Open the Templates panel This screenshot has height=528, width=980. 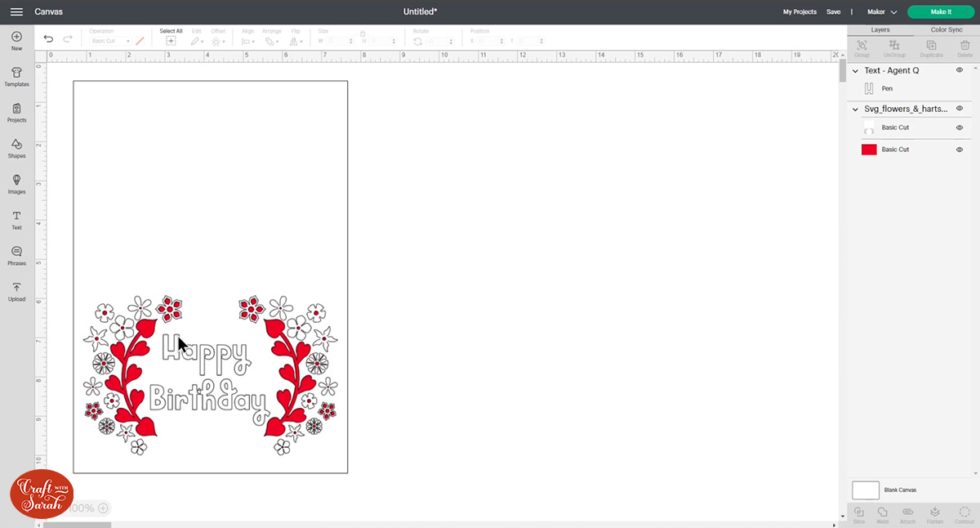point(16,78)
